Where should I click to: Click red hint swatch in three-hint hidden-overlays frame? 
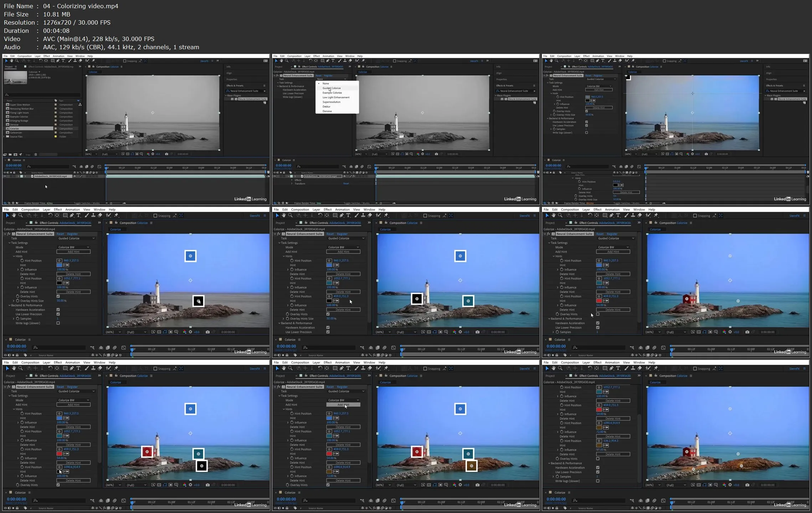pos(599,301)
